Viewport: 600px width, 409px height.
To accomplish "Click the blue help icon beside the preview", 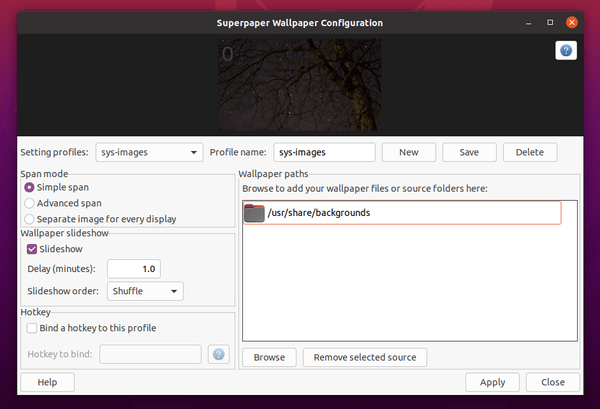I will pos(566,51).
